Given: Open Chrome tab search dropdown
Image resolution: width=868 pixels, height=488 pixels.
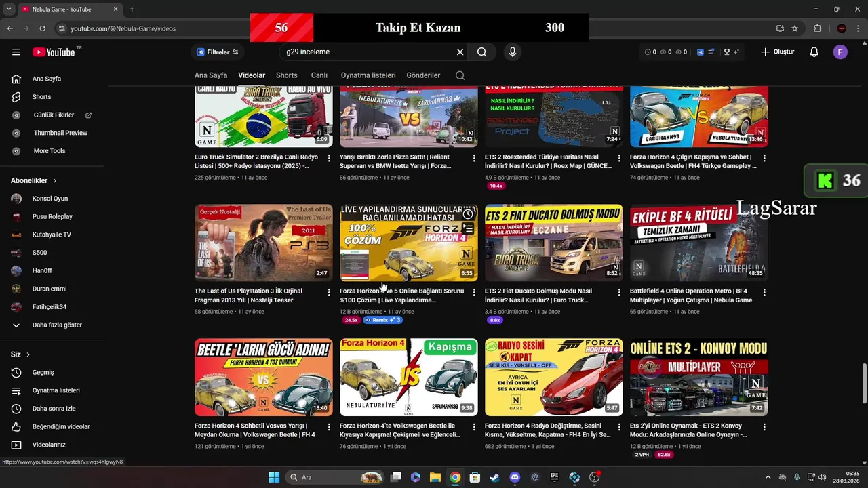Looking at the screenshot, I should [x=9, y=9].
